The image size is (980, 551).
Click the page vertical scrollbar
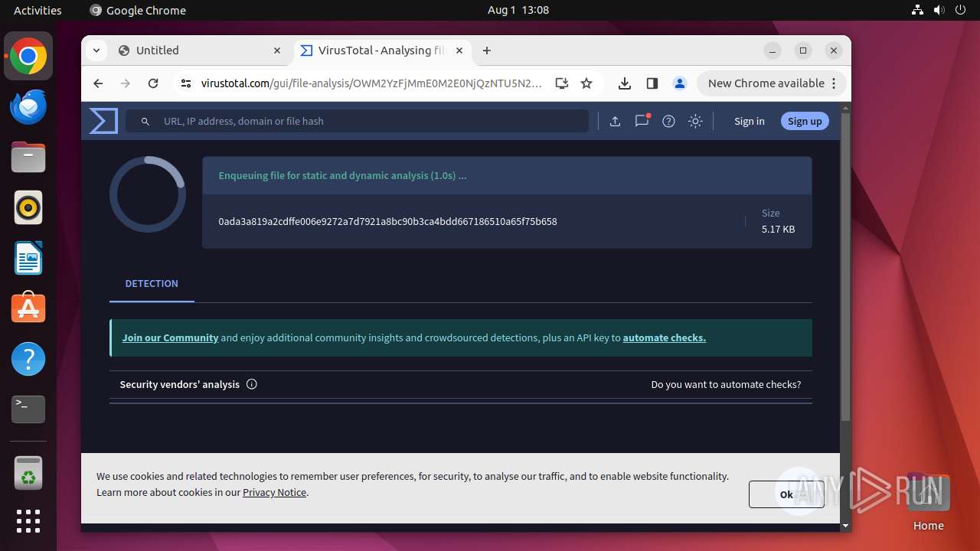tap(845, 268)
